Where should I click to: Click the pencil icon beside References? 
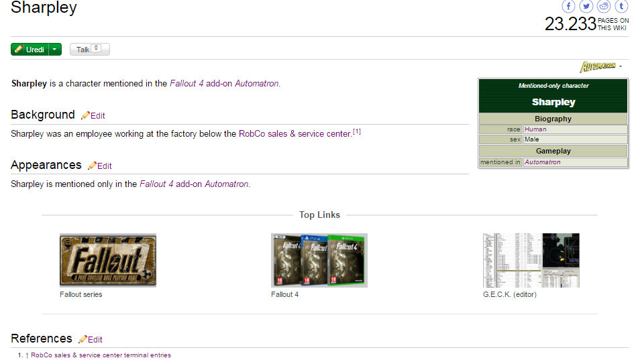point(83,339)
